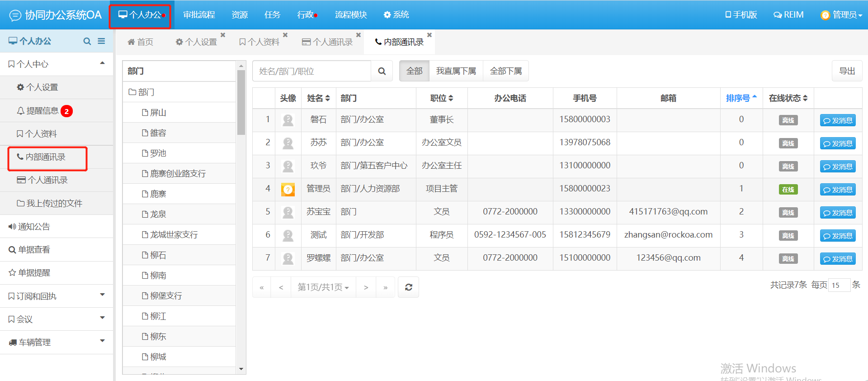
Task: Close the 个人通讯录 tab
Action: click(359, 35)
